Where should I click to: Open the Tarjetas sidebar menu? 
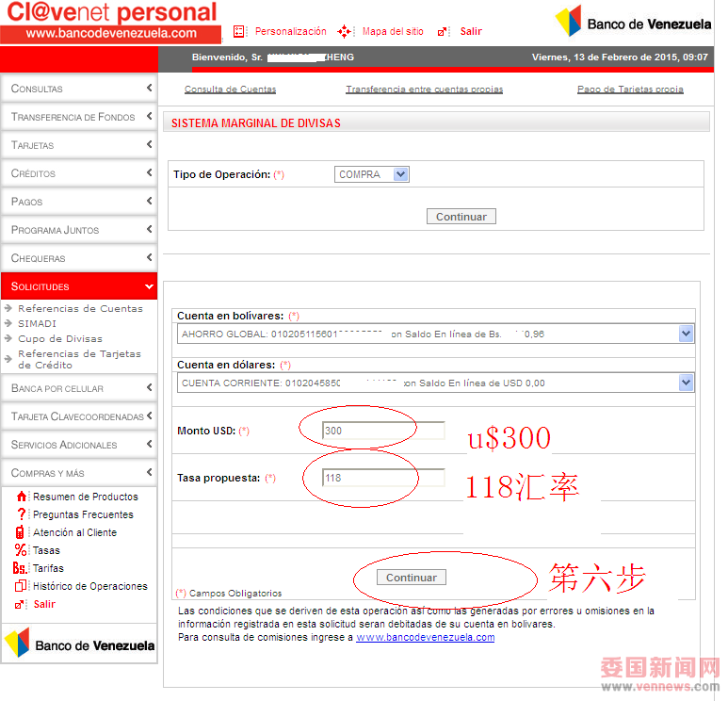click(x=79, y=145)
